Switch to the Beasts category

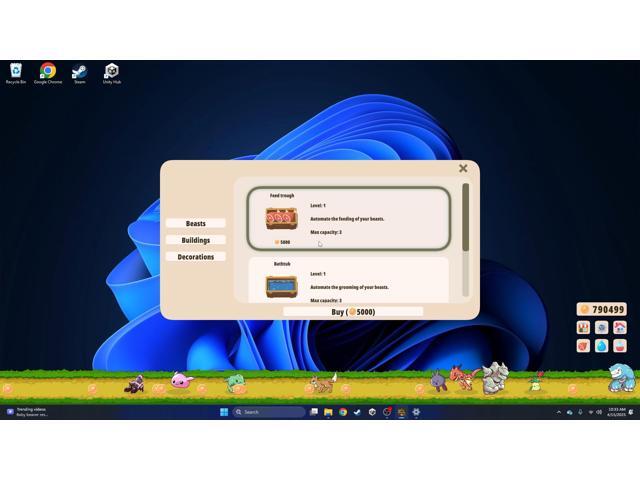pyautogui.click(x=196, y=223)
